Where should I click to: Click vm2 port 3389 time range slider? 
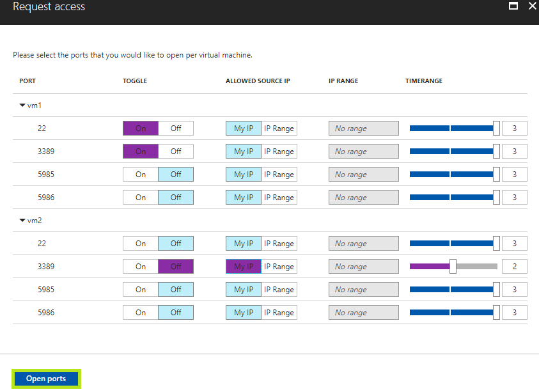[453, 267]
